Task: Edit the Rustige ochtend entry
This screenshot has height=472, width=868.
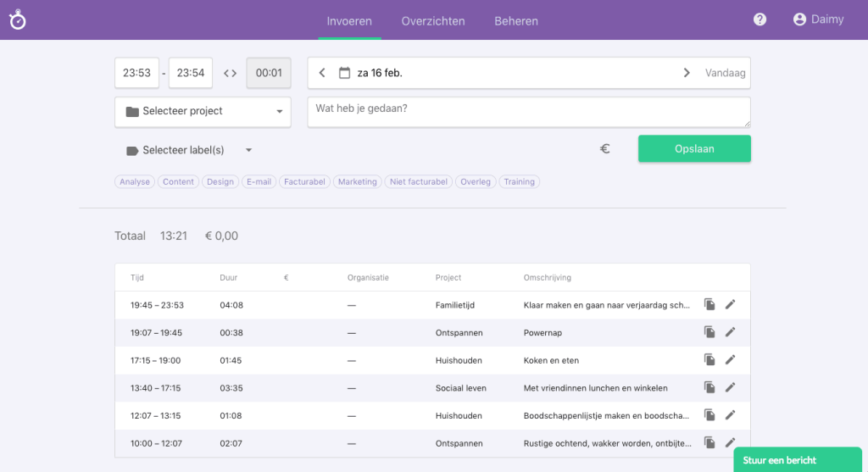Action: coord(730,442)
